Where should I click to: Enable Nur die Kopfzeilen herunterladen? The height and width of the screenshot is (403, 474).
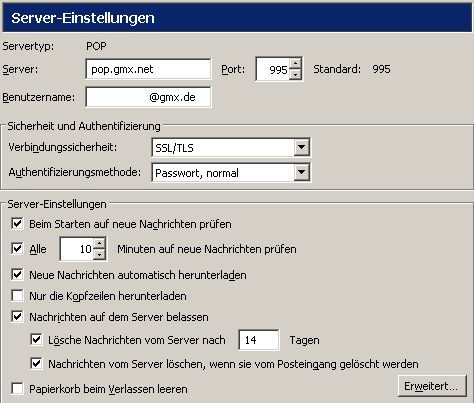point(17,296)
